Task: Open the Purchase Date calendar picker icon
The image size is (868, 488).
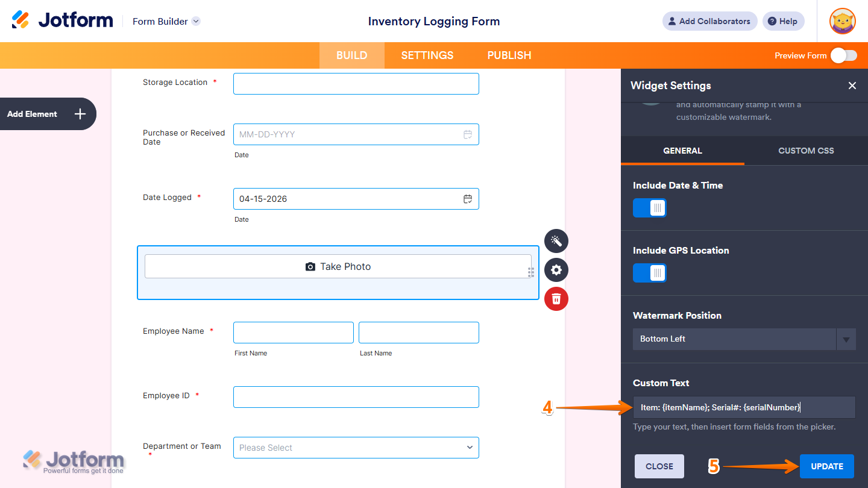Action: click(x=468, y=134)
